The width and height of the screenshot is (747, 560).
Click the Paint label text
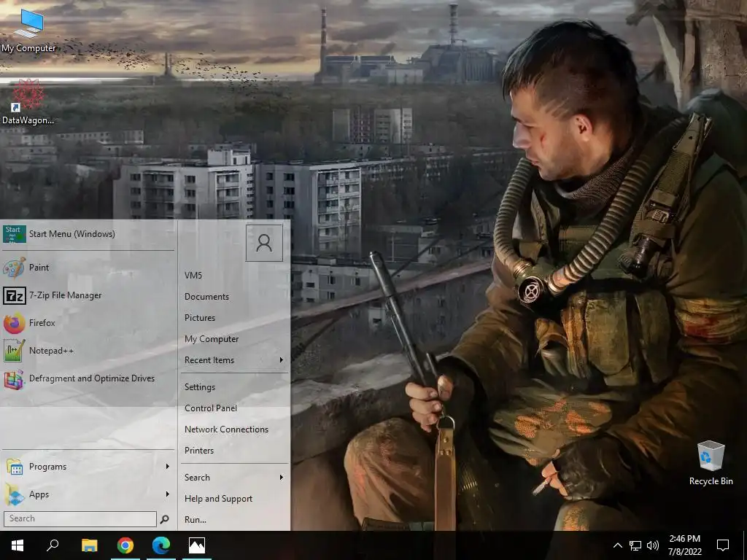pyautogui.click(x=39, y=268)
